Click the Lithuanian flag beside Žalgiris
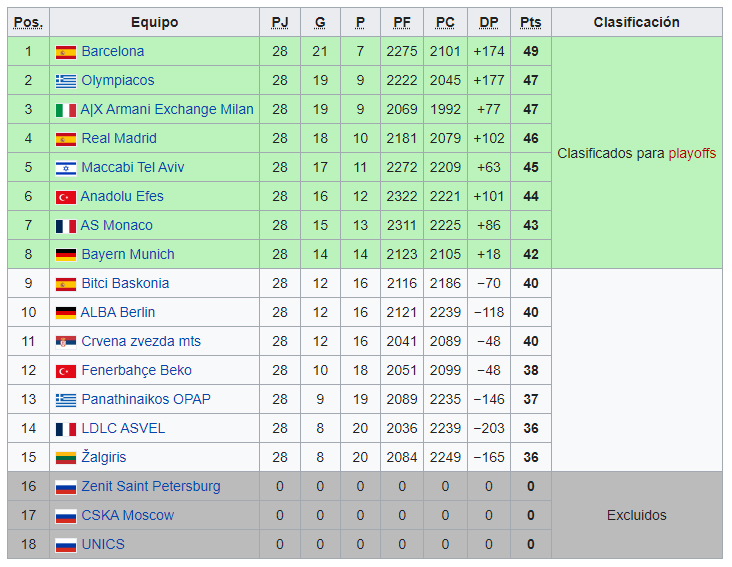 pyautogui.click(x=66, y=458)
